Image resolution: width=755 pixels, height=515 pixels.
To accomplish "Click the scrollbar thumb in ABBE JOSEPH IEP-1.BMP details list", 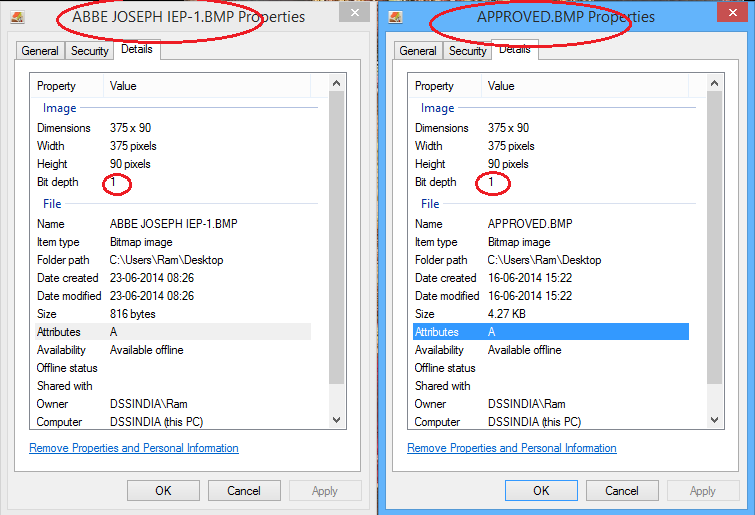I will click(x=337, y=238).
